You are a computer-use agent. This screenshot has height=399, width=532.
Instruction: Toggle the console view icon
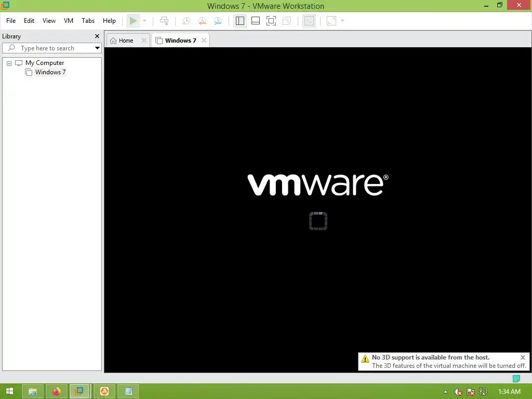pyautogui.click(x=309, y=21)
